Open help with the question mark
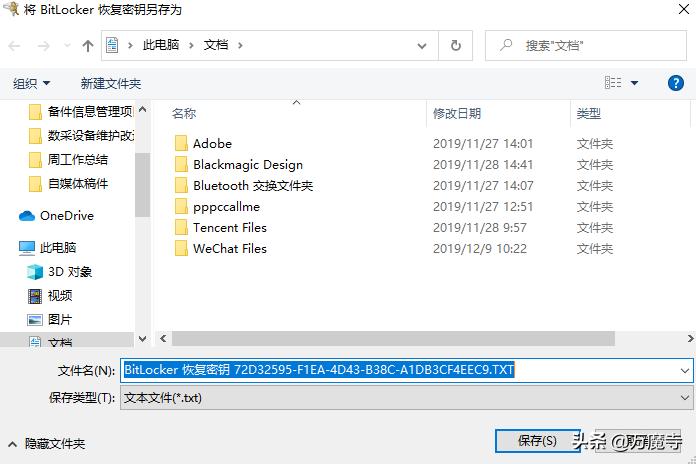This screenshot has width=696, height=464. point(676,83)
